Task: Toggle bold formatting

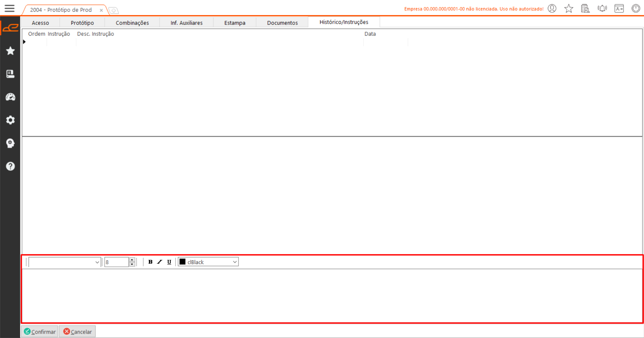Action: [x=150, y=262]
